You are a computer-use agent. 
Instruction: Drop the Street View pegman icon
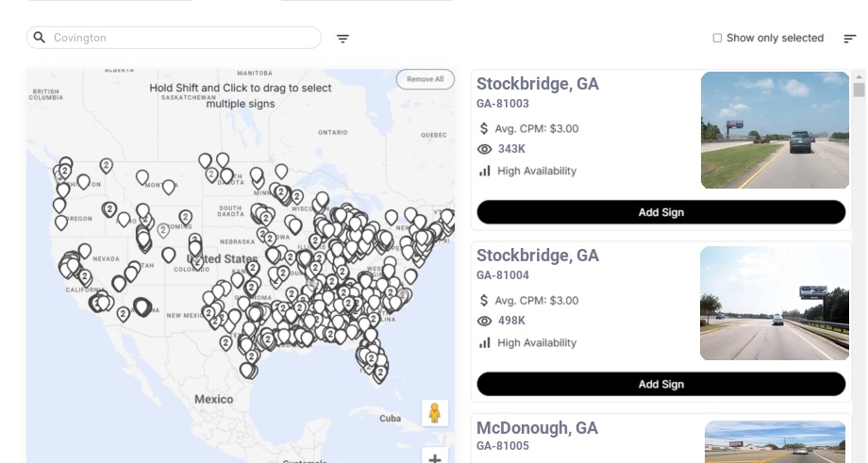pos(434,413)
